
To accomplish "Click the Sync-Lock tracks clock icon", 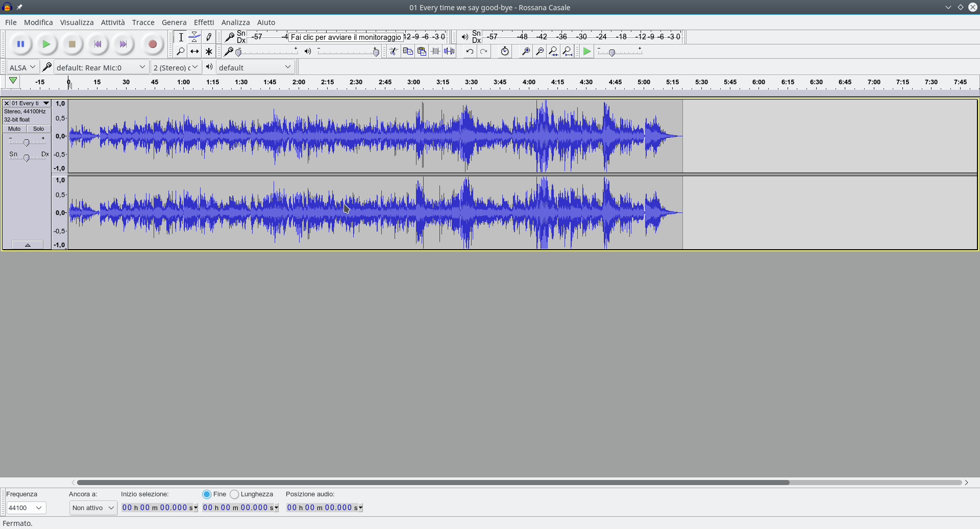I will [x=505, y=51].
